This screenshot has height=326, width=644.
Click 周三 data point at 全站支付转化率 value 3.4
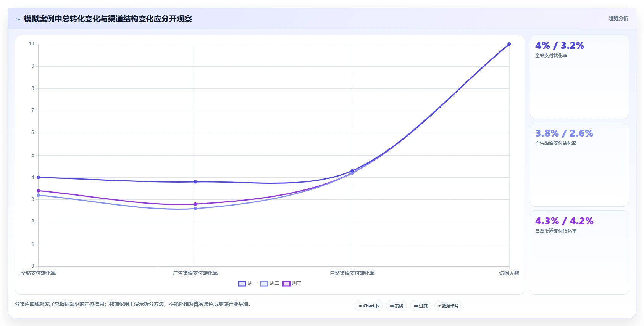point(38,191)
